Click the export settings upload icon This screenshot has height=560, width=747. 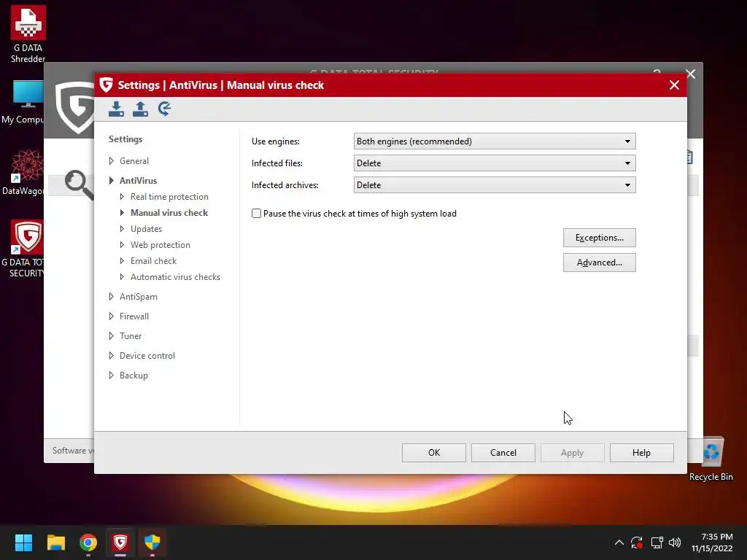140,109
